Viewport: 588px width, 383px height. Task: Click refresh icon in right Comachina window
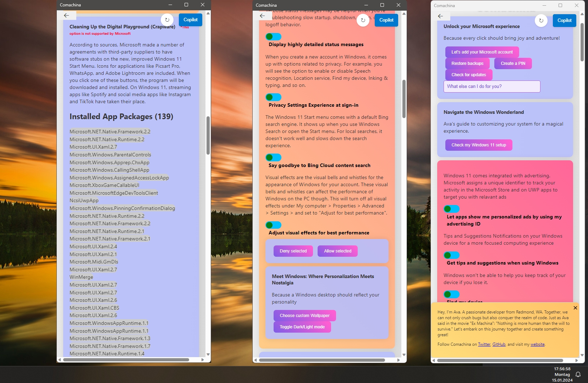click(x=541, y=21)
